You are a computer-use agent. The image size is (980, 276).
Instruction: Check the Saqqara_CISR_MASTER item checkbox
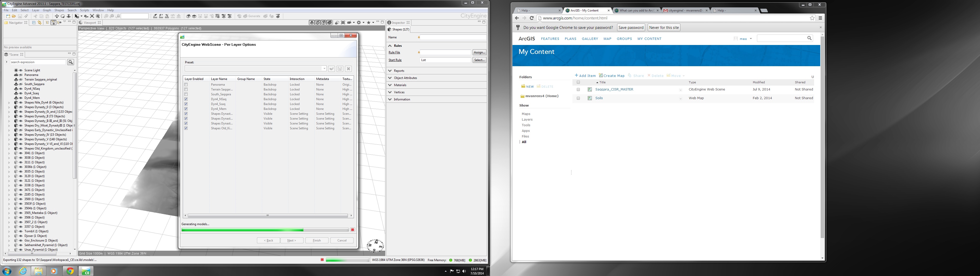point(578,90)
